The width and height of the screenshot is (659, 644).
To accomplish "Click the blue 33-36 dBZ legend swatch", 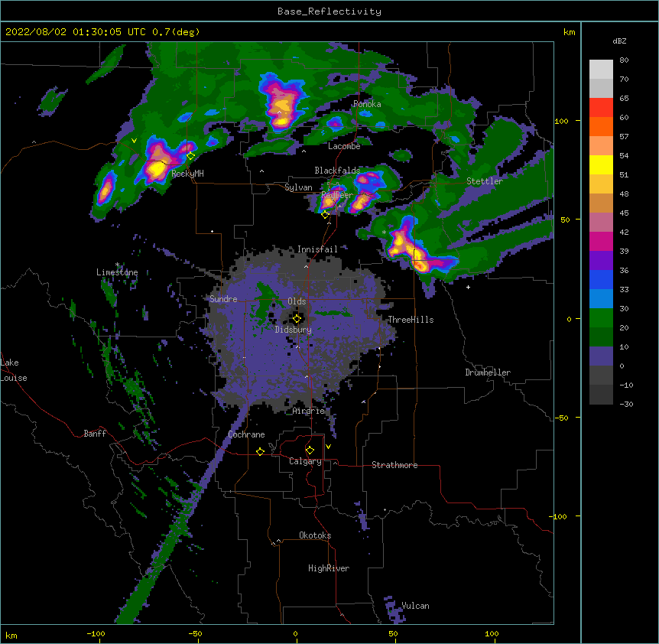I will (601, 279).
